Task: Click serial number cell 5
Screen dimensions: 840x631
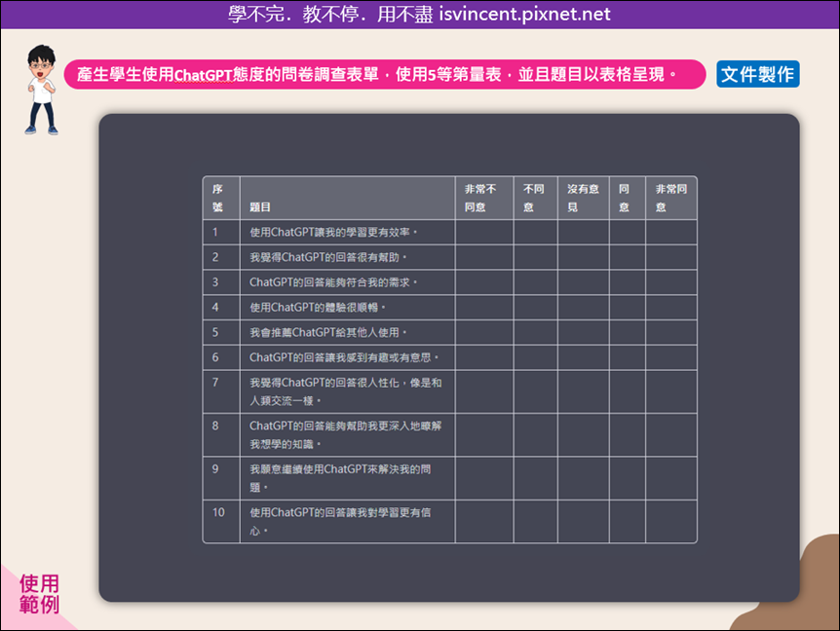Action: pos(221,332)
